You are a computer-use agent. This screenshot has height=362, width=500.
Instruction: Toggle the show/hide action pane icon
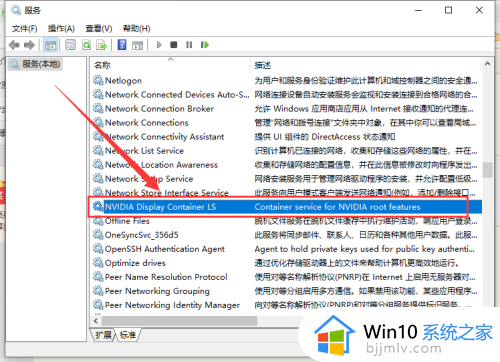coord(137,45)
